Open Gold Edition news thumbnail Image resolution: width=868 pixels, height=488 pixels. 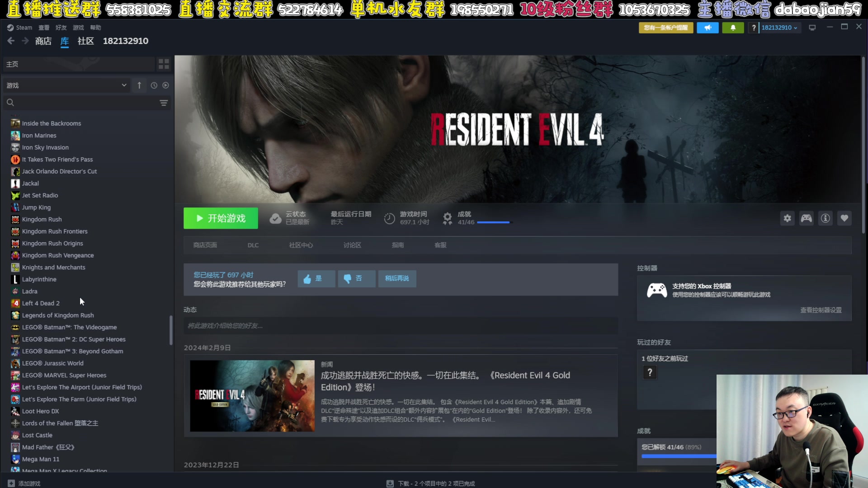[252, 396]
